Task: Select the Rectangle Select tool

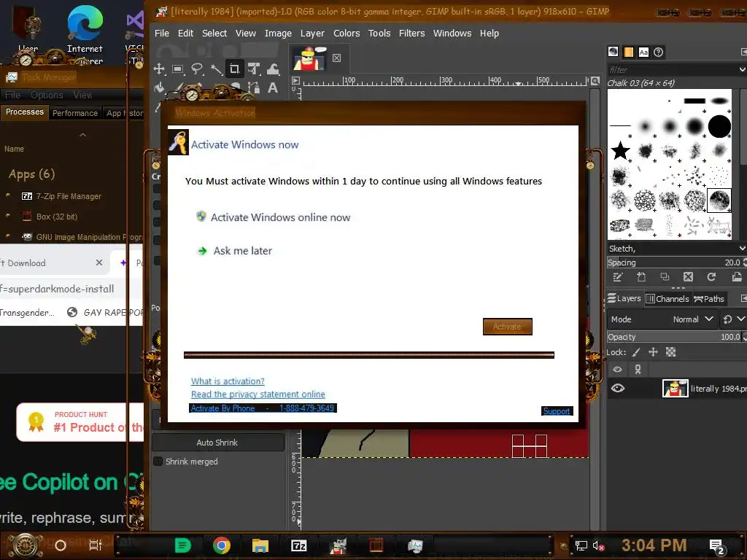Action: [178, 69]
